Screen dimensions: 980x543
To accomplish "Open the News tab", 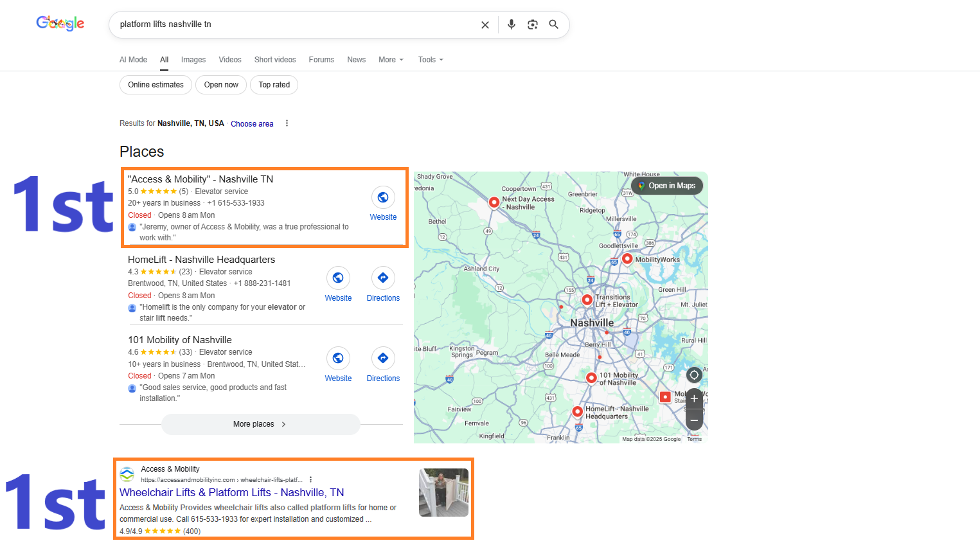I will (x=357, y=60).
